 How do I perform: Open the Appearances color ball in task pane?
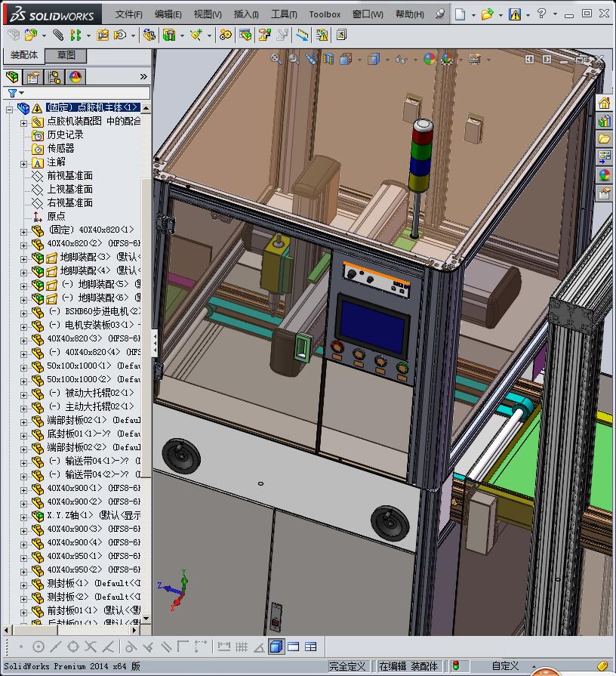point(605,175)
